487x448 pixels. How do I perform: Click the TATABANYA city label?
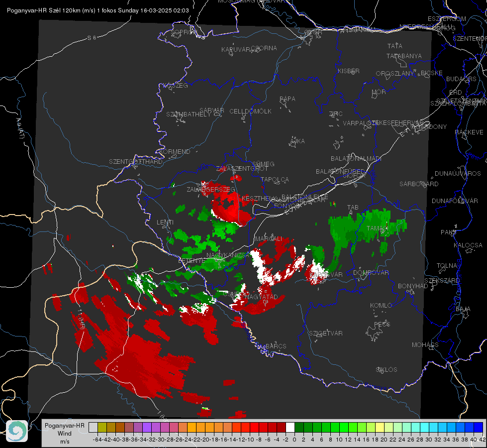(404, 56)
